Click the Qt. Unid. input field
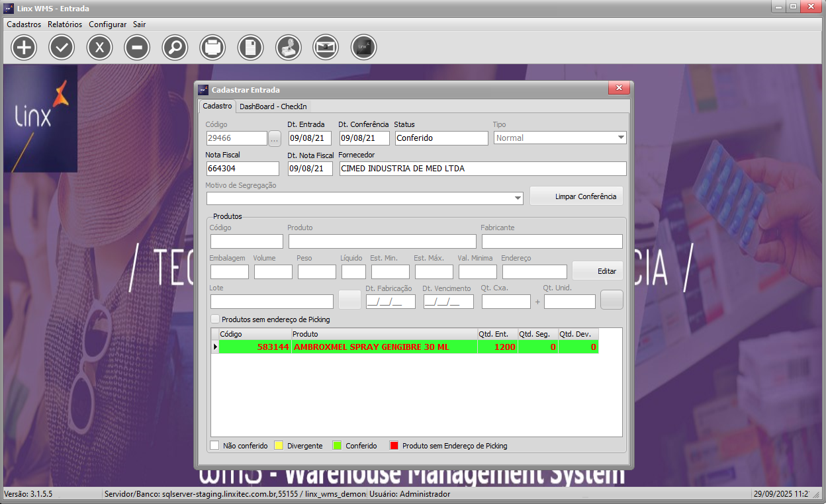826x504 pixels. [570, 302]
